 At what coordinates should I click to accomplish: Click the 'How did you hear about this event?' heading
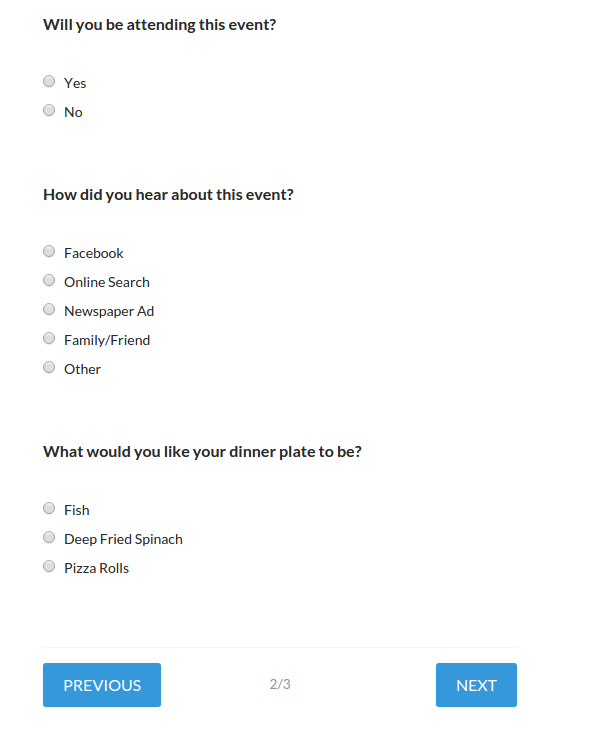[168, 195]
